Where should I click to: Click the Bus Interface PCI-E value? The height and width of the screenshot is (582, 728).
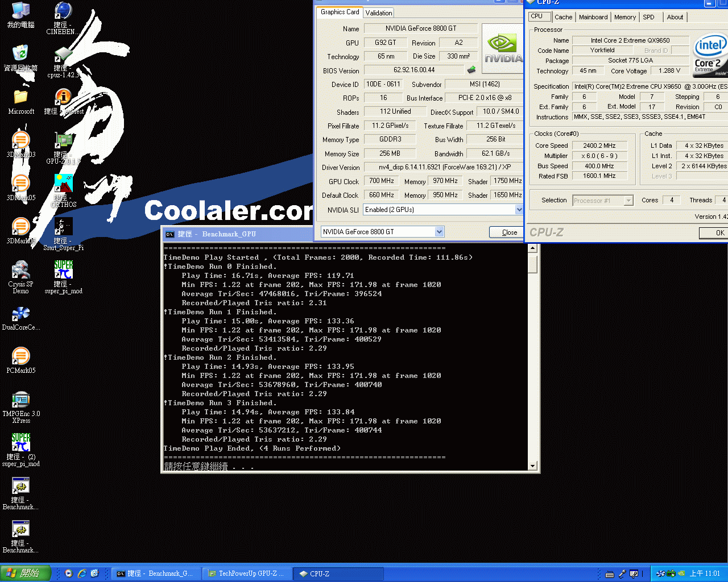pyautogui.click(x=485, y=98)
